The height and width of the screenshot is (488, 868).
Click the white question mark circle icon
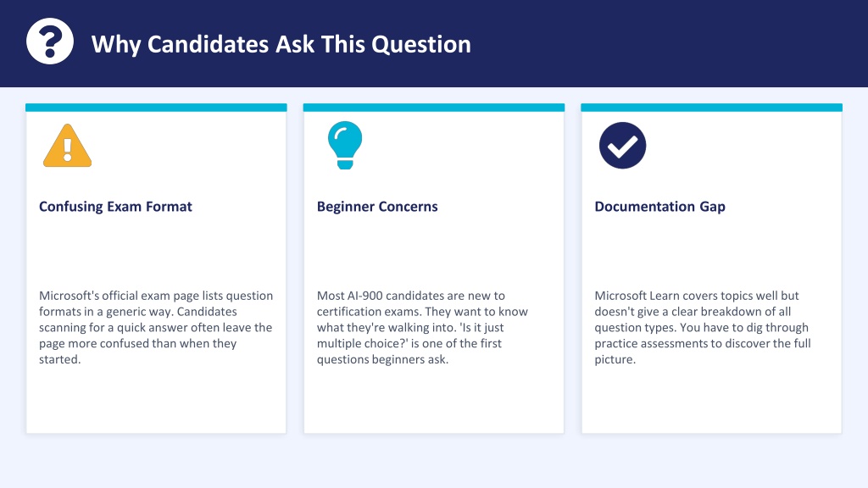pos(50,42)
